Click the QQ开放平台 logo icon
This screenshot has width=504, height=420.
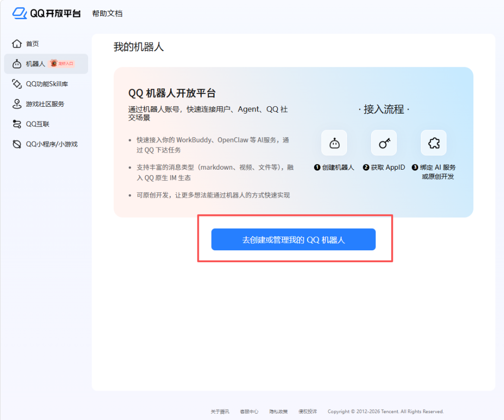[20, 13]
